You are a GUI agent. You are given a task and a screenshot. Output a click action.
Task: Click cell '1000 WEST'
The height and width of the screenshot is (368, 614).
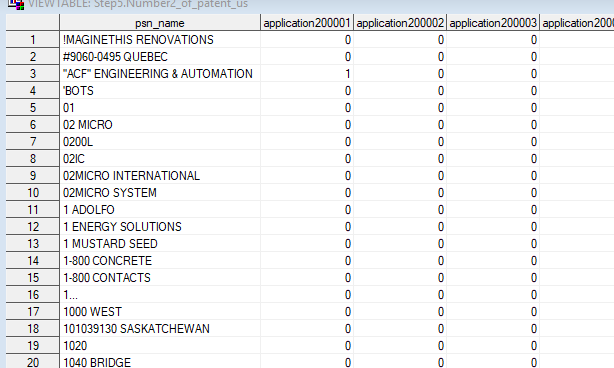[x=160, y=312]
